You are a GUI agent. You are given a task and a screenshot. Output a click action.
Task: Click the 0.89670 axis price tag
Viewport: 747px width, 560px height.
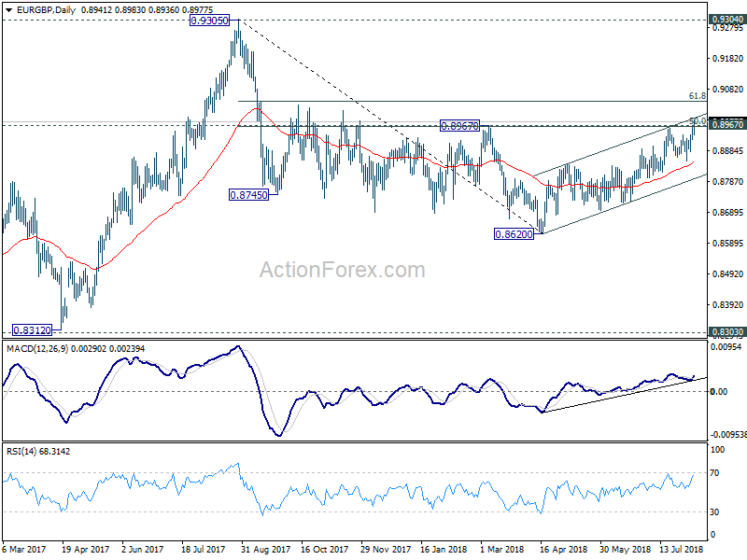pos(727,124)
